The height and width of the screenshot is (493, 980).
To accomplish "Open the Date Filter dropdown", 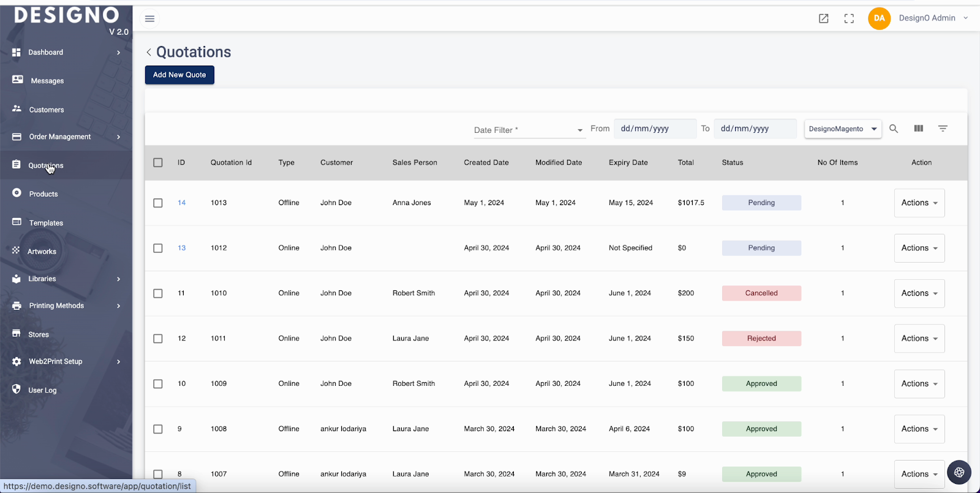I will (x=529, y=130).
